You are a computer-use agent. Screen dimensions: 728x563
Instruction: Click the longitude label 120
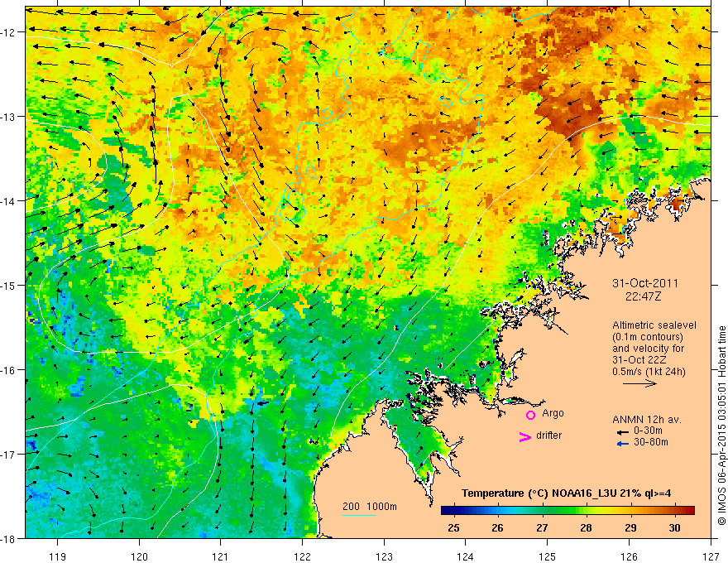(x=139, y=556)
